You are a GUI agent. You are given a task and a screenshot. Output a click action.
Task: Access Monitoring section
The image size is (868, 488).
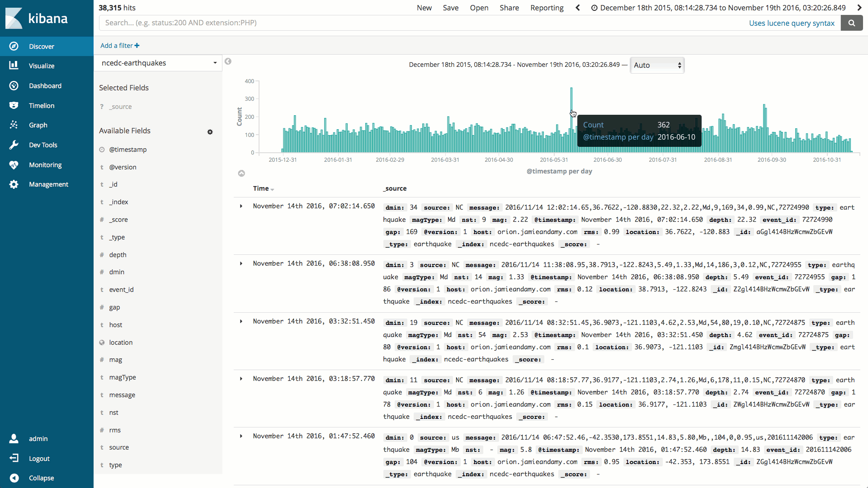tap(45, 164)
